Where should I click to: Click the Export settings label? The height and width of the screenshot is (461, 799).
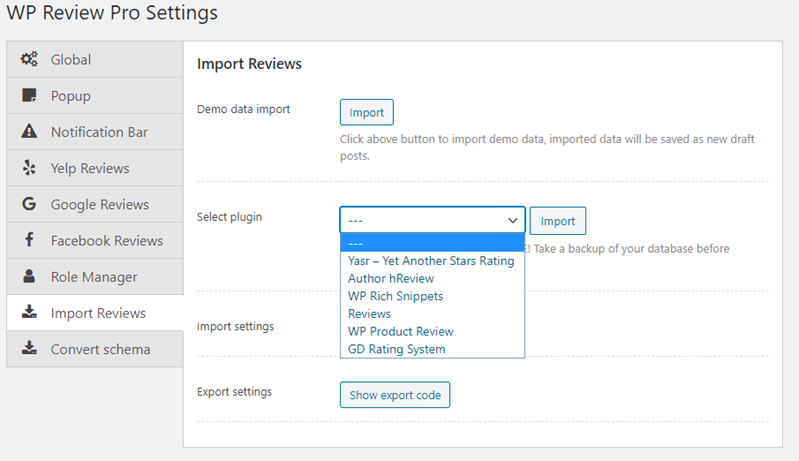(234, 391)
